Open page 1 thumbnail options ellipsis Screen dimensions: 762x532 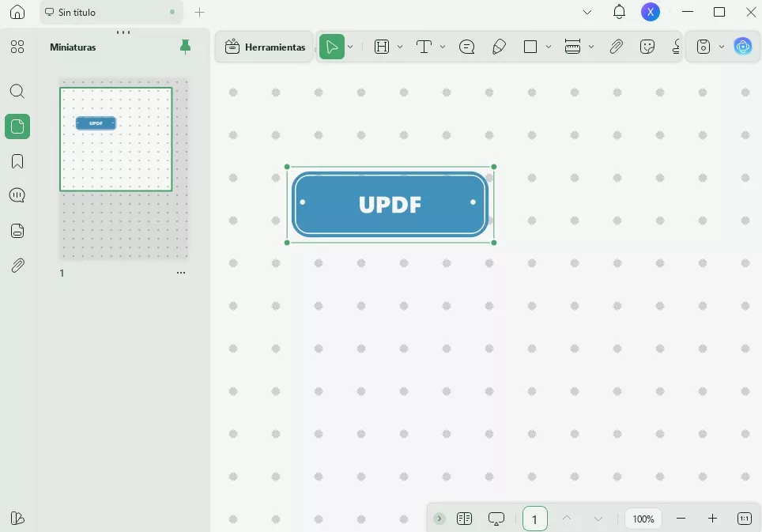pos(181,273)
